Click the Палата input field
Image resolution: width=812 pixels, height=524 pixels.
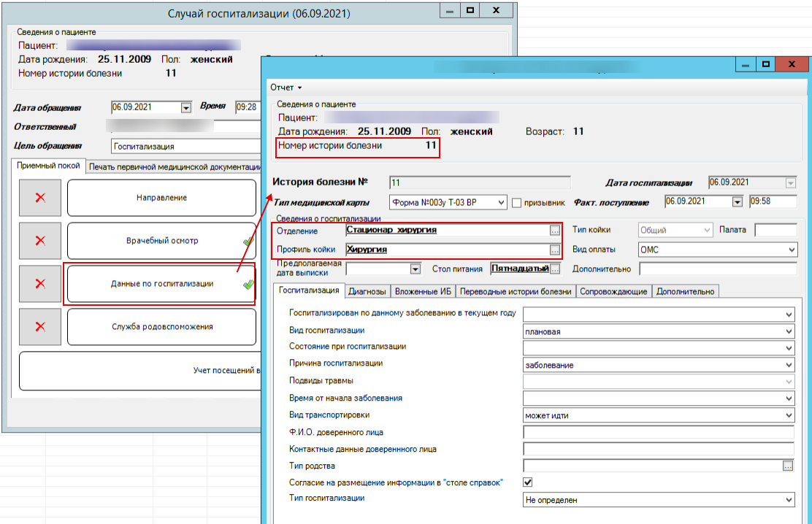click(x=775, y=230)
